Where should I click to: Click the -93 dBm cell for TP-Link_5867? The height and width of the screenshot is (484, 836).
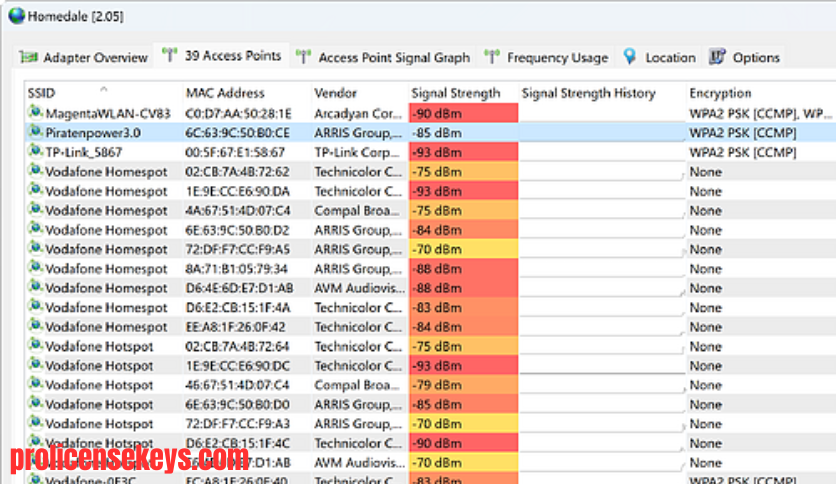coord(463,152)
